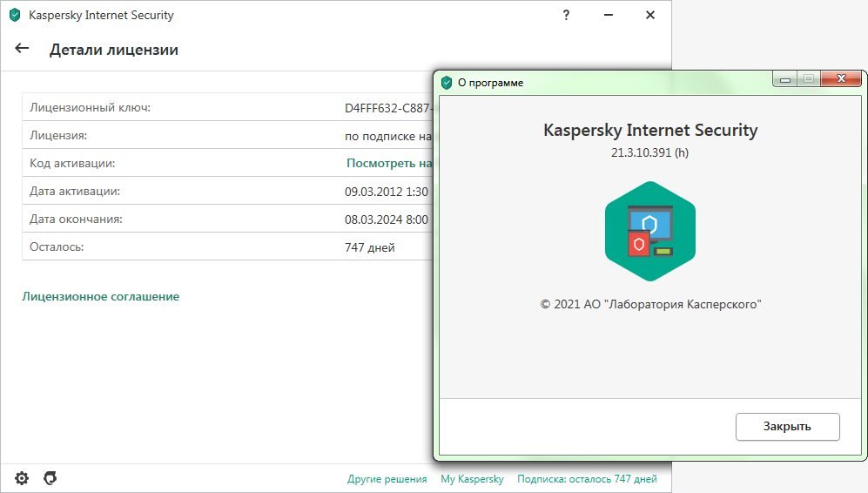Open the Лицензионное соглашение link
Viewport: 868px width, 493px height.
pyautogui.click(x=101, y=296)
